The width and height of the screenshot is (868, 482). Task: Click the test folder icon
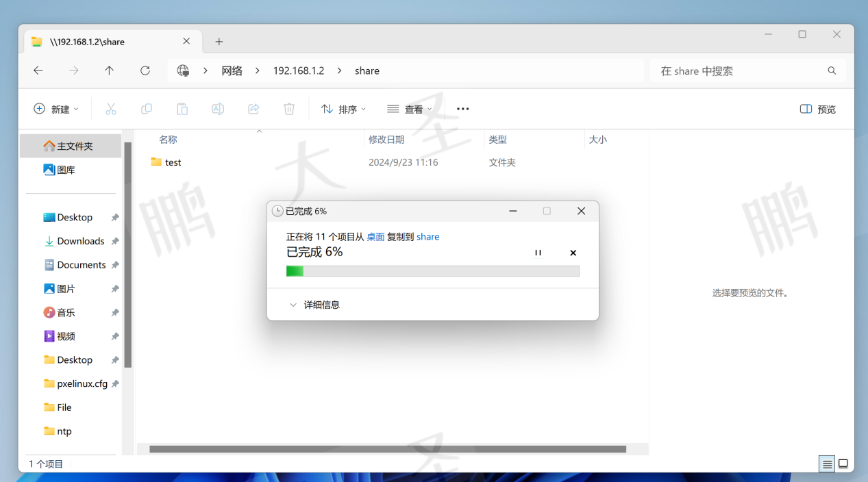pyautogui.click(x=156, y=162)
